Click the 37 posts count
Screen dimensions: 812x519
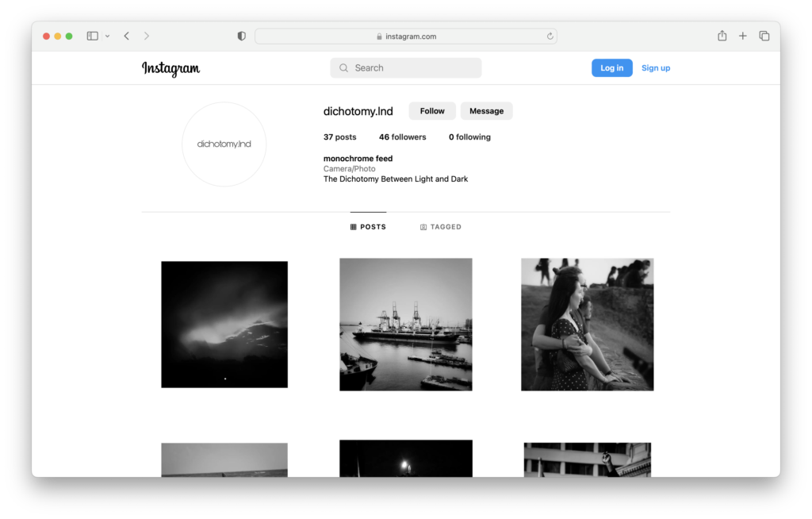[x=339, y=136]
